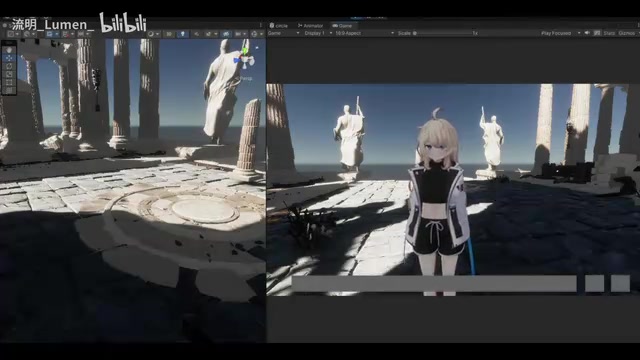This screenshot has width=640, height=360.
Task: Expand the handle rotation dropdown arrow
Action: click(x=33, y=34)
